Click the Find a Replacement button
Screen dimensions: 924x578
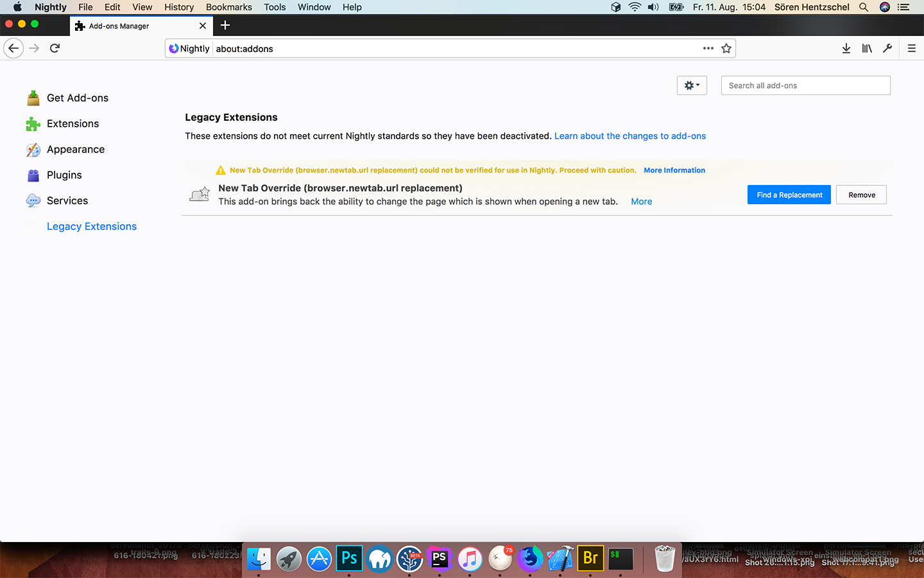point(789,195)
